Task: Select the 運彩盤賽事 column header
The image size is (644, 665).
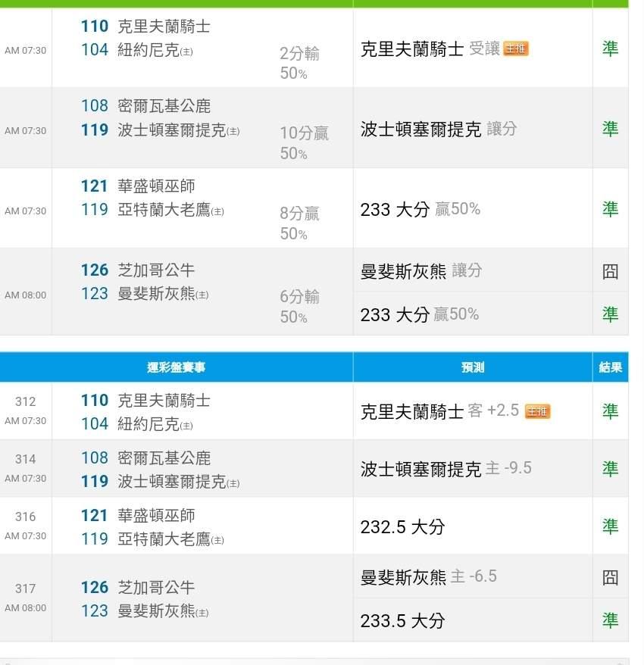Action: pyautogui.click(x=176, y=367)
